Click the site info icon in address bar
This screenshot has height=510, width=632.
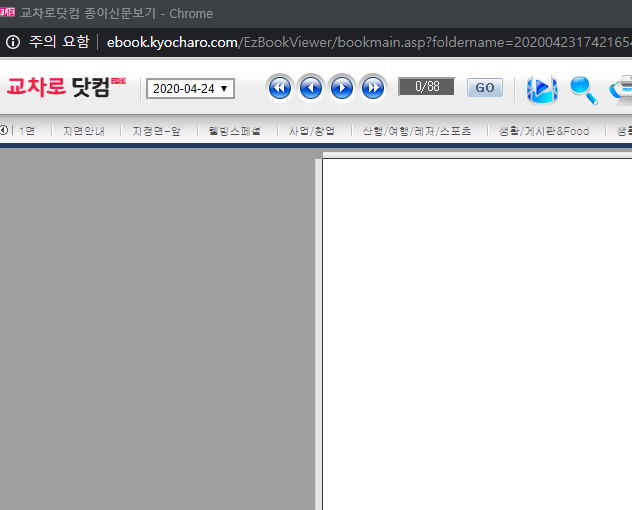[x=13, y=42]
